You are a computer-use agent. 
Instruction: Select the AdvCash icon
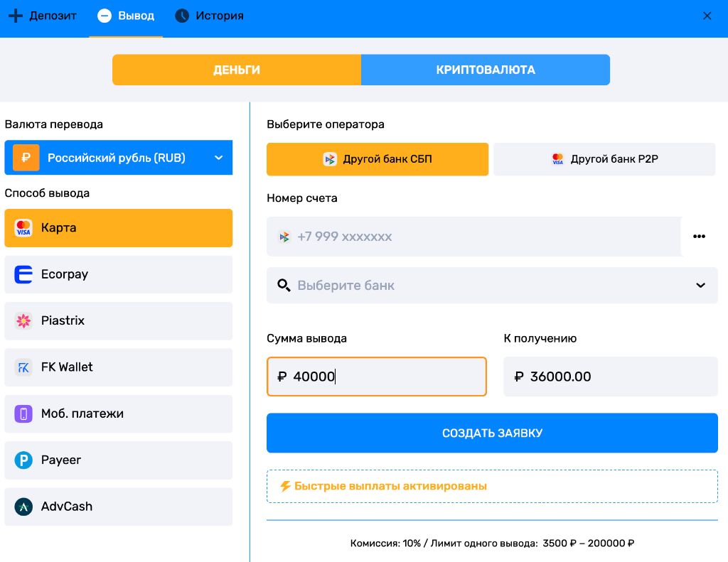23,507
